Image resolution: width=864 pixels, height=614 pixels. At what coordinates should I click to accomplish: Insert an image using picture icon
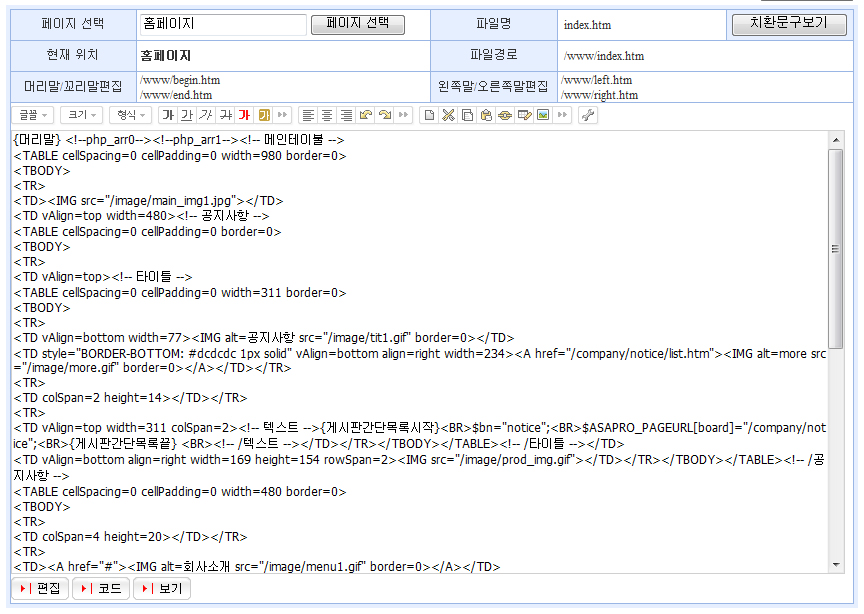[543, 115]
